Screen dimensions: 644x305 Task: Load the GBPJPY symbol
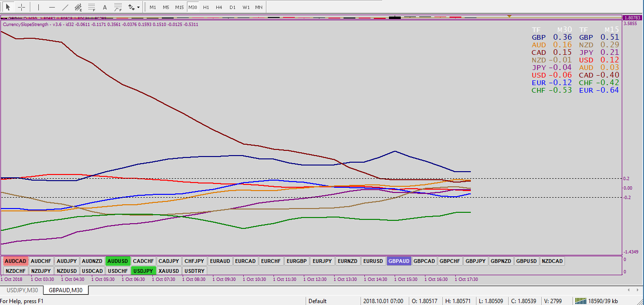pos(476,261)
